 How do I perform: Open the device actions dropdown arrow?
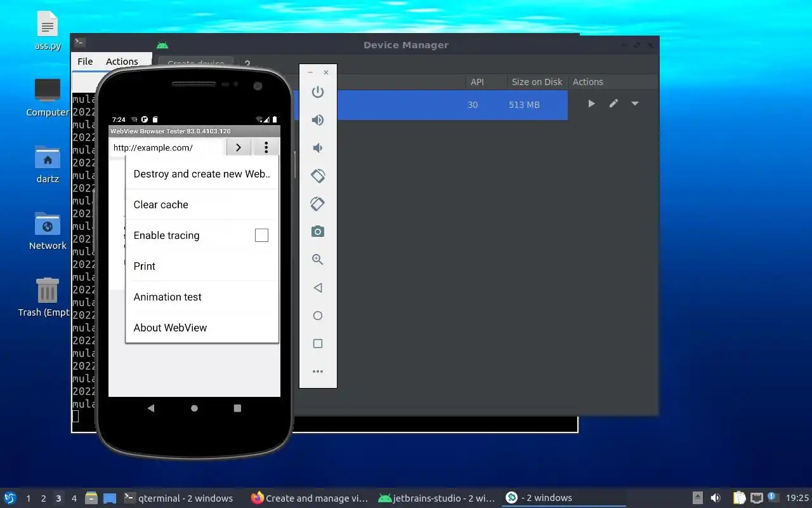[635, 104]
